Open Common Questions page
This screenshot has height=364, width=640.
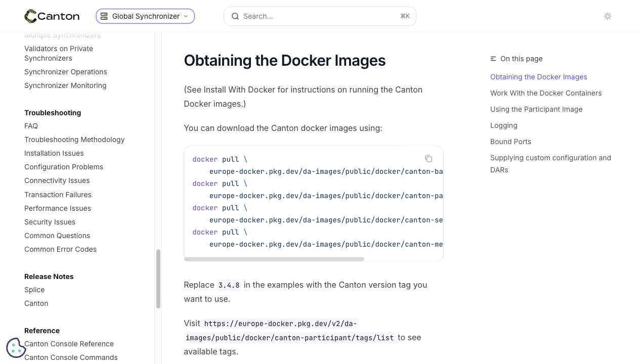(x=57, y=236)
